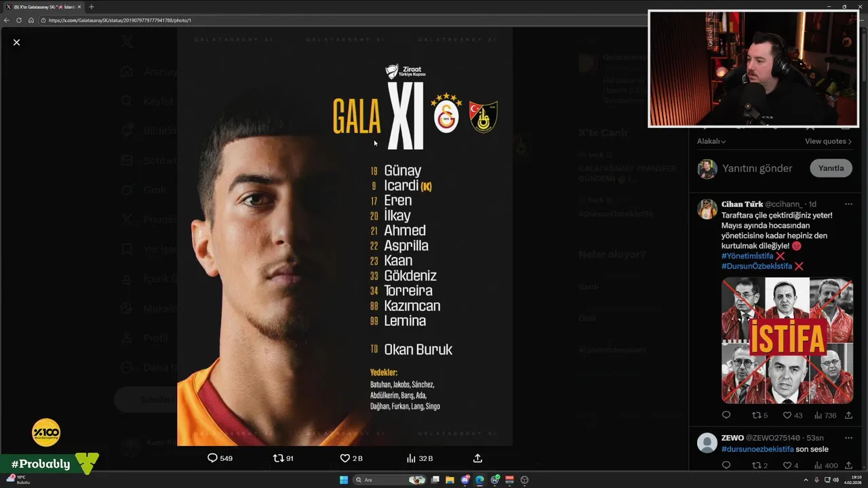This screenshot has height=488, width=868.
Task: Open the clock and date in taskbar
Action: (854, 480)
